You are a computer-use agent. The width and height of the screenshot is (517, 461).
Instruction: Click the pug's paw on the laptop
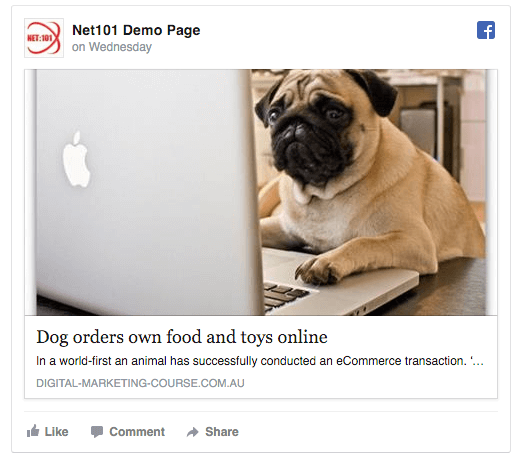coord(318,270)
